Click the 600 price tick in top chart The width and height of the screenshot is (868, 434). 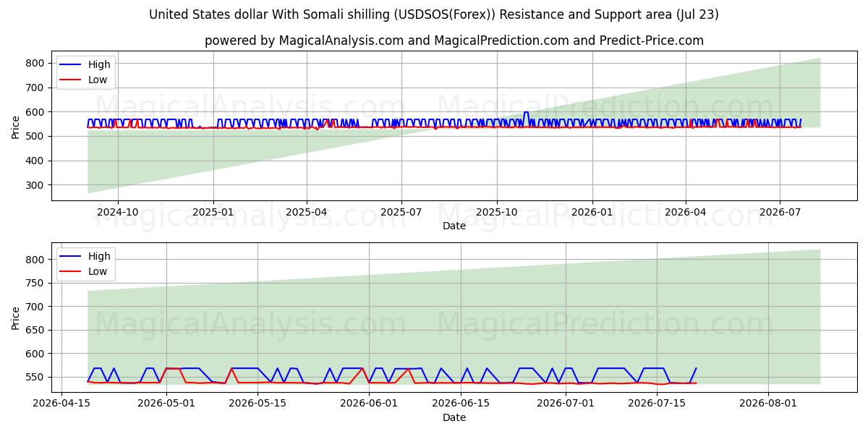[x=35, y=112]
